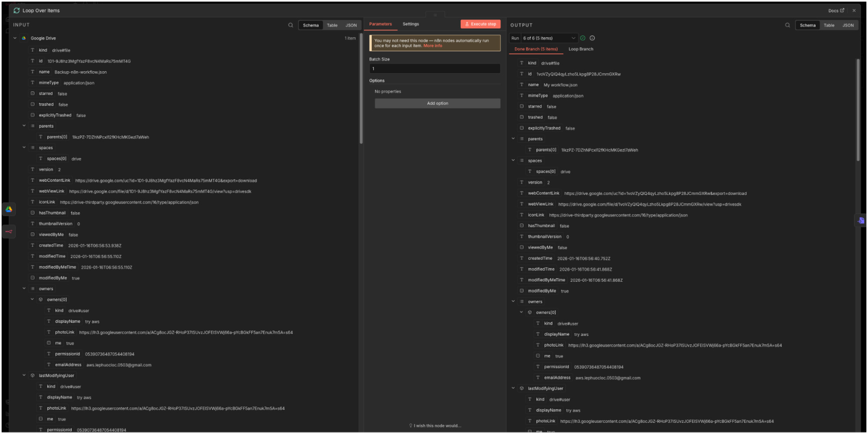868x434 pixels.
Task: Collapse the Google Drive input section
Action: (15, 38)
